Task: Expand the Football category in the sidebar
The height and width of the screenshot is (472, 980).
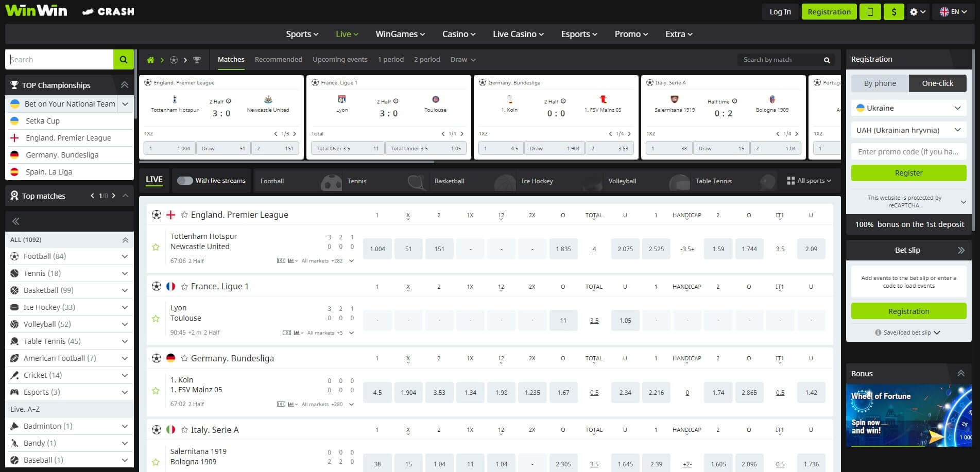Action: pos(125,256)
